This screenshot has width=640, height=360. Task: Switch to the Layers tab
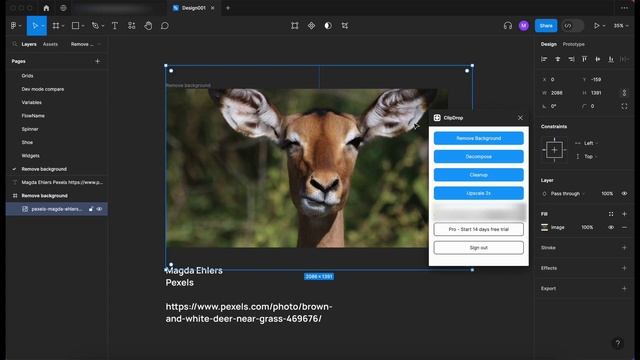click(x=29, y=44)
